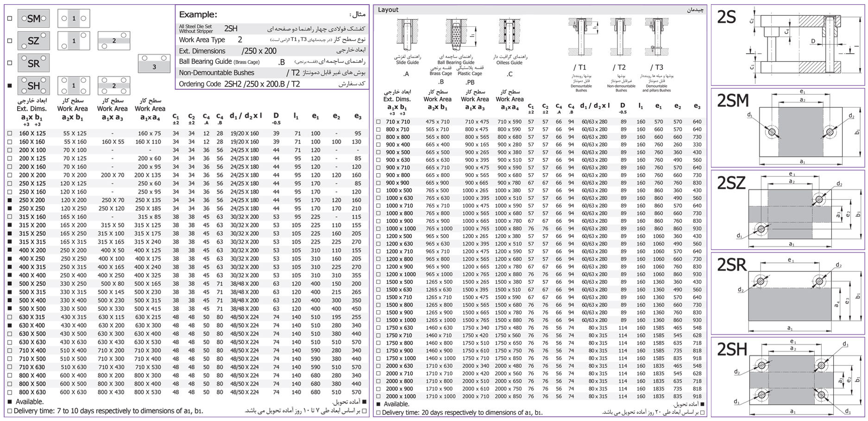Click the SZ die set type icon

(x=33, y=41)
